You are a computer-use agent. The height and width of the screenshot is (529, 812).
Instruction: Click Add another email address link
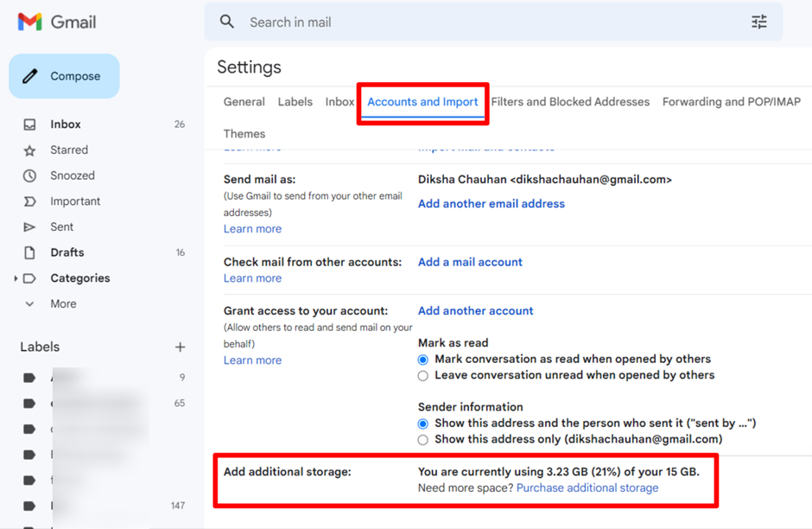click(x=491, y=204)
